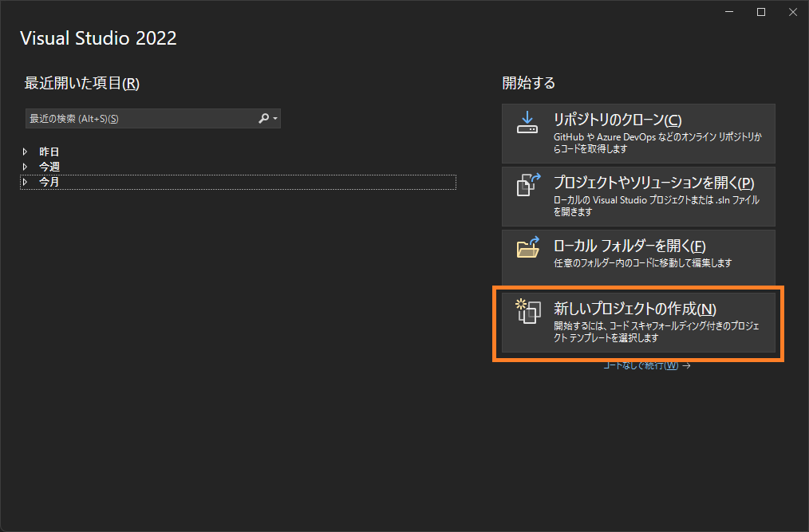This screenshot has width=809, height=532.
Task: Select the 今週 label text
Action: pos(49,167)
